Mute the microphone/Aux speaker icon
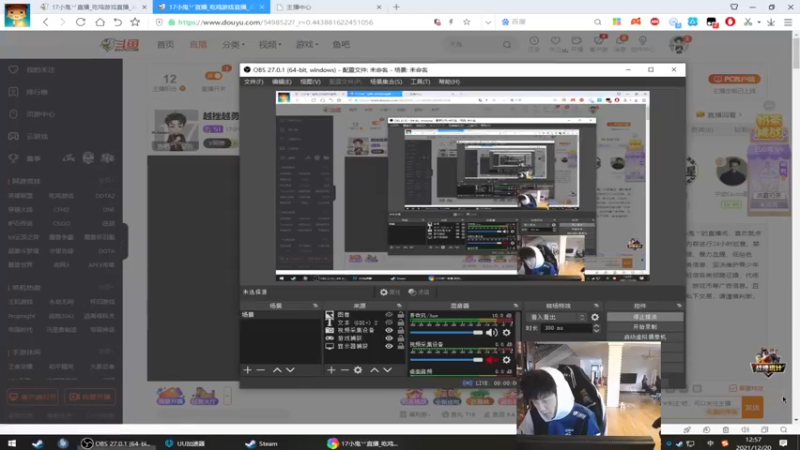 (491, 333)
